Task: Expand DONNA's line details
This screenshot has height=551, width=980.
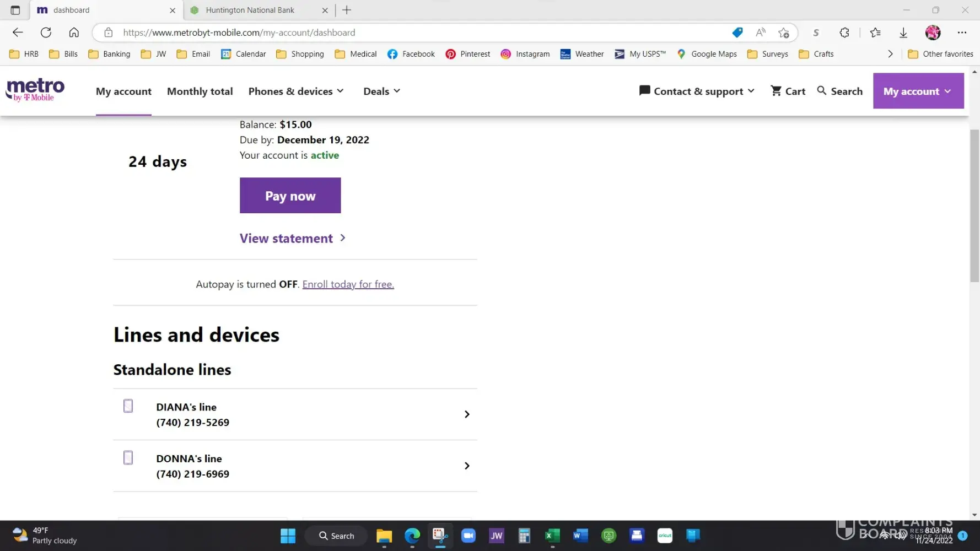Action: (295, 466)
